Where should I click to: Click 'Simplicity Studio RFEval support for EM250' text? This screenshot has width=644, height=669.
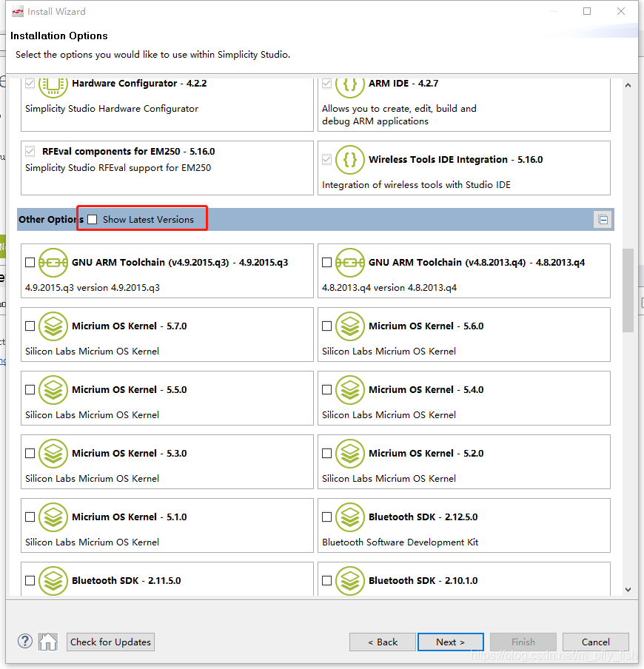point(118,168)
